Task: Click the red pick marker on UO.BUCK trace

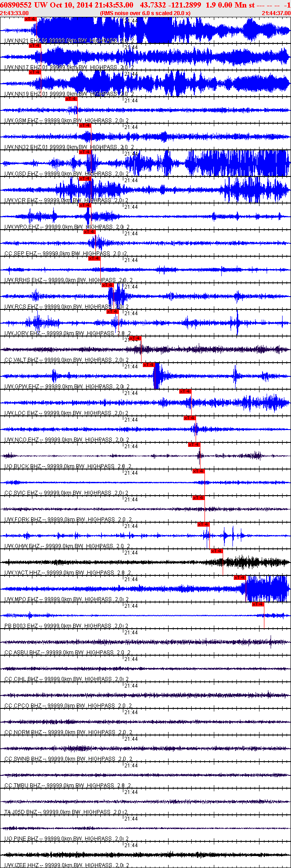Action: 194,445
